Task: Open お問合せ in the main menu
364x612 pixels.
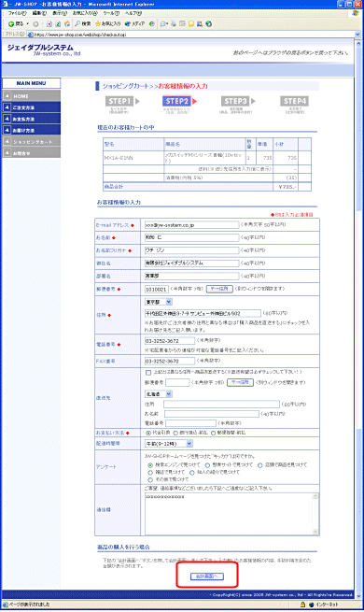Action: coord(31,153)
